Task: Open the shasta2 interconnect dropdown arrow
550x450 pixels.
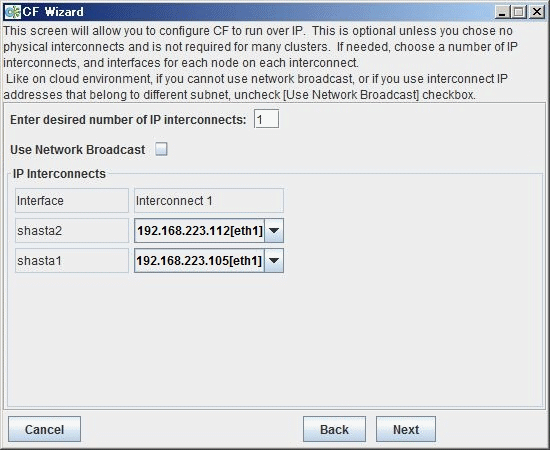Action: (274, 230)
